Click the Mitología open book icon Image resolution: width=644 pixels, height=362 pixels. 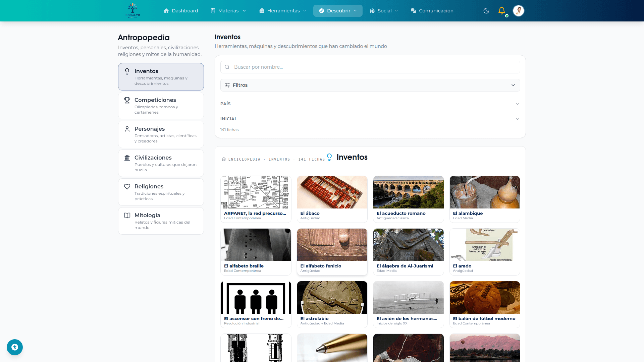click(x=127, y=216)
